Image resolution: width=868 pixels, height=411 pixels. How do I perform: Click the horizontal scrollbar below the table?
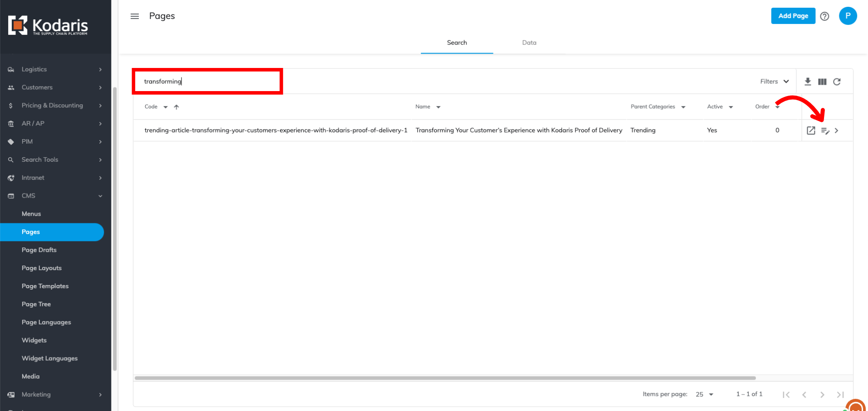coord(445,378)
